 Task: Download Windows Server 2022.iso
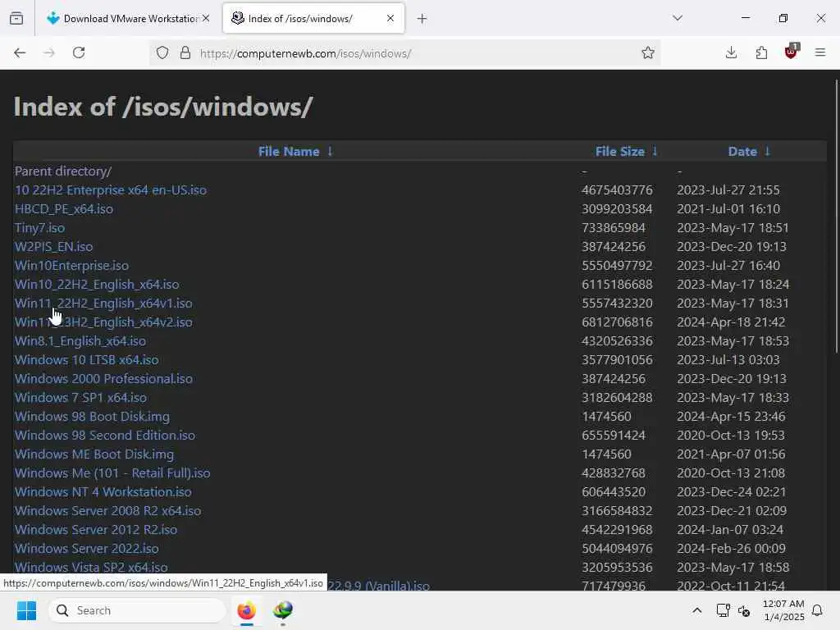click(x=87, y=549)
